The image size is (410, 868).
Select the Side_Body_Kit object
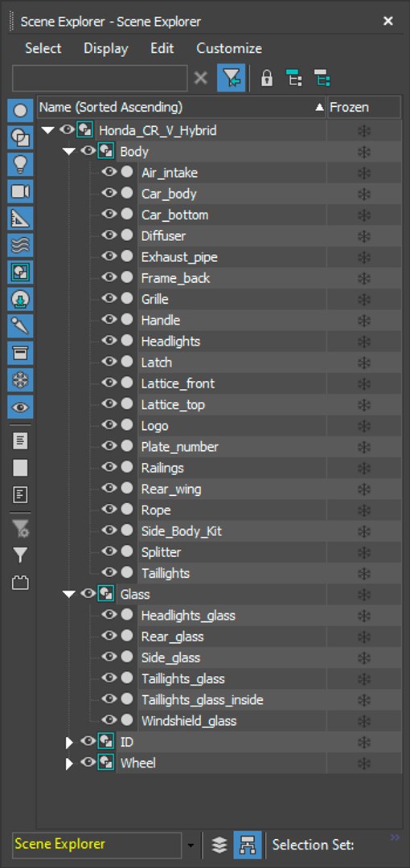point(181,531)
